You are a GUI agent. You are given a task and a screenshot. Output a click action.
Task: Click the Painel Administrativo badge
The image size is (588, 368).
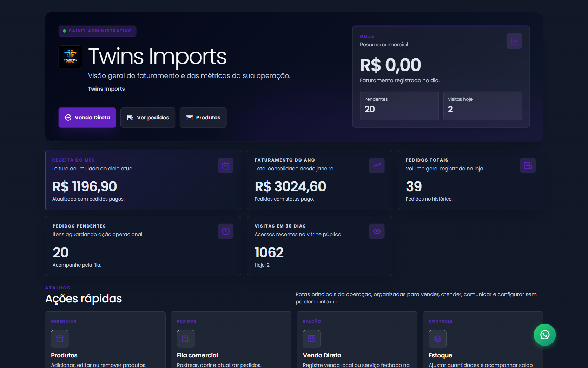[97, 31]
